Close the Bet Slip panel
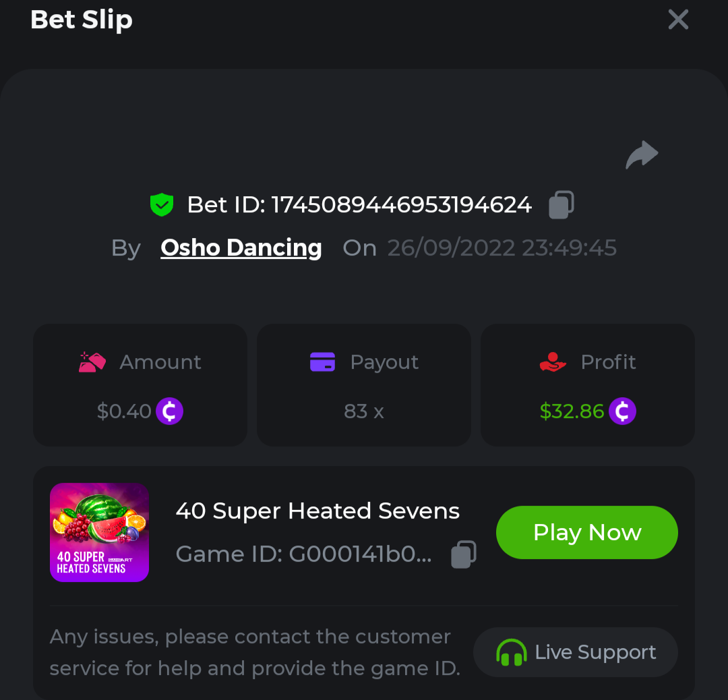 [678, 20]
